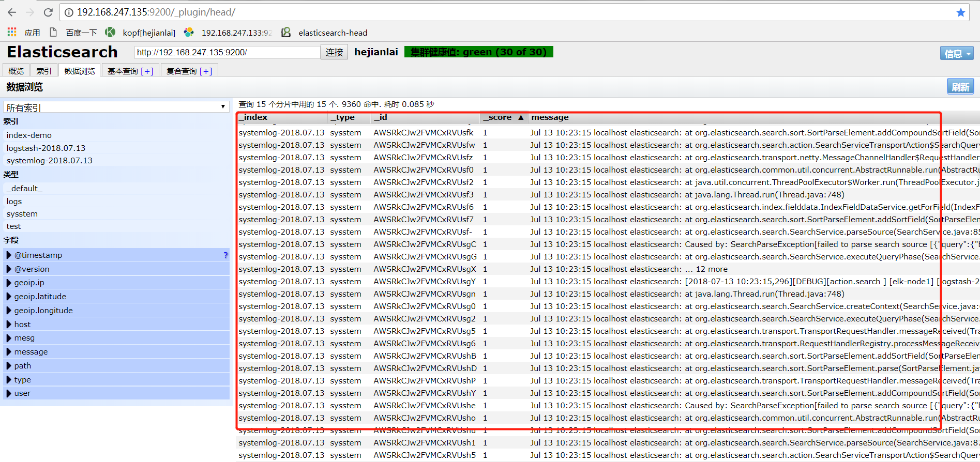Open the 所有索引 index dropdown
This screenshot has height=462, width=980.
pos(116,107)
